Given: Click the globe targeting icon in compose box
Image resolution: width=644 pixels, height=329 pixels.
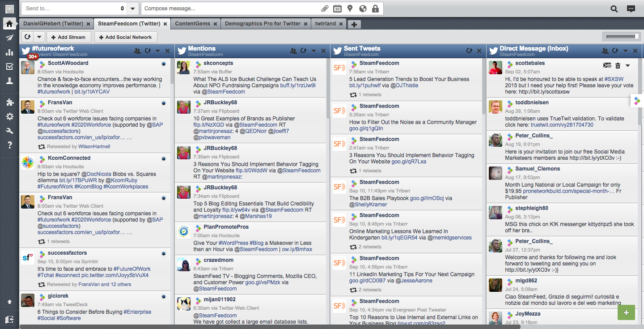Looking at the screenshot, I should pos(362,9).
